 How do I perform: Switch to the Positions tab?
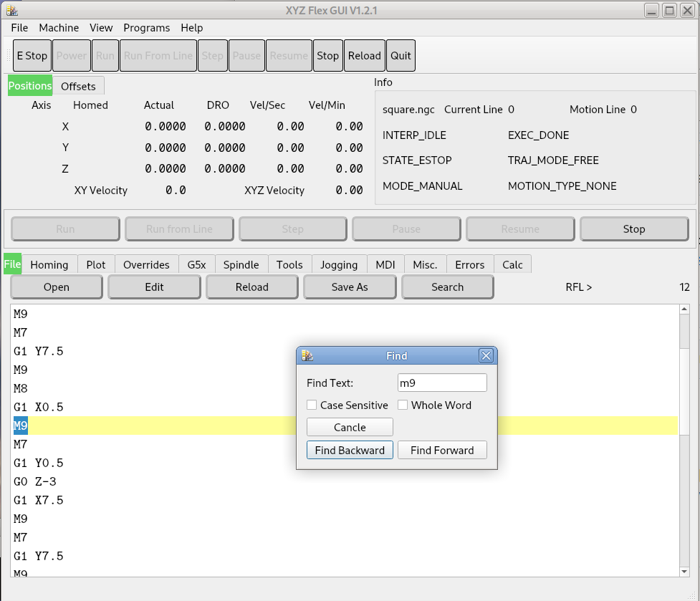(x=30, y=86)
